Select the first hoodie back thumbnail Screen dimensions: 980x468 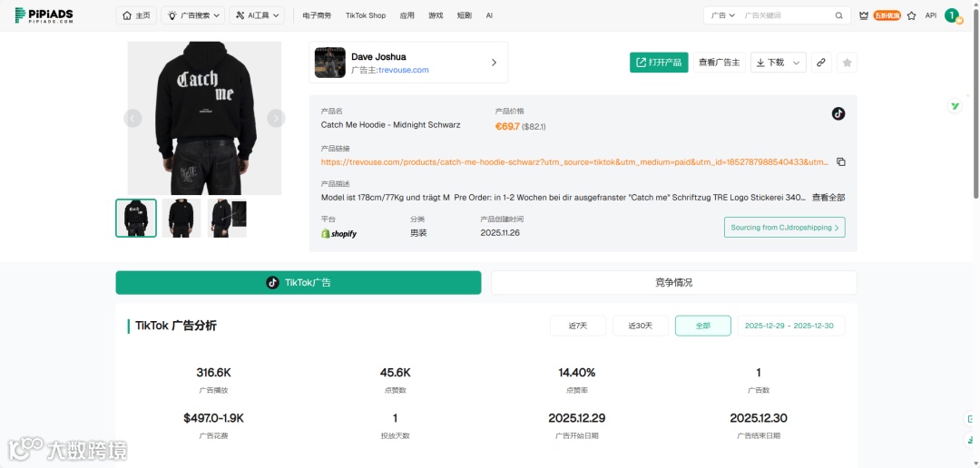point(136,218)
